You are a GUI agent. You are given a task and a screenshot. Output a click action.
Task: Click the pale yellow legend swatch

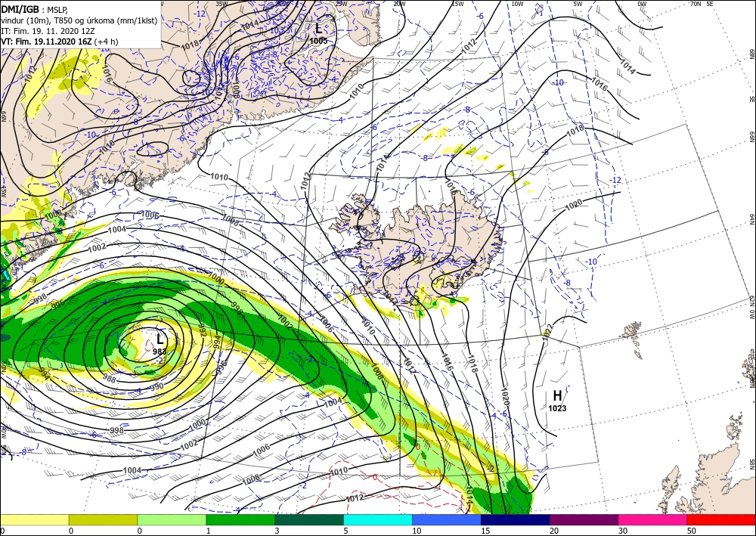(x=34, y=519)
